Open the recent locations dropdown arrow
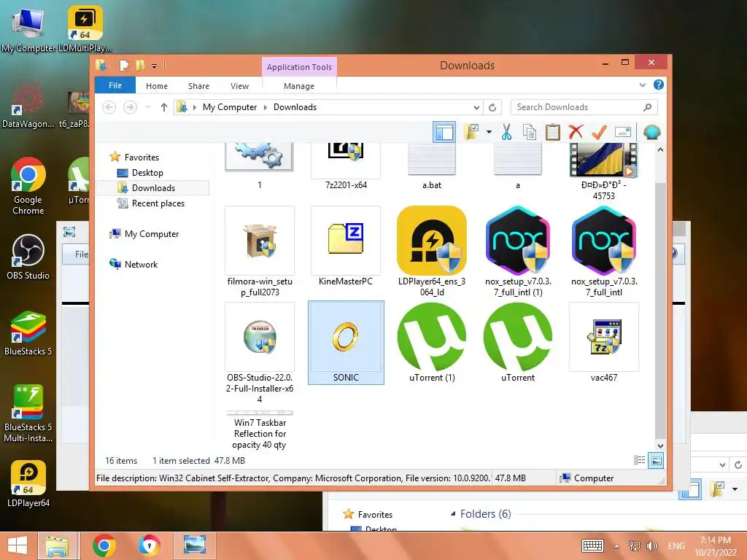Viewport: 747px width, 560px height. (x=147, y=107)
